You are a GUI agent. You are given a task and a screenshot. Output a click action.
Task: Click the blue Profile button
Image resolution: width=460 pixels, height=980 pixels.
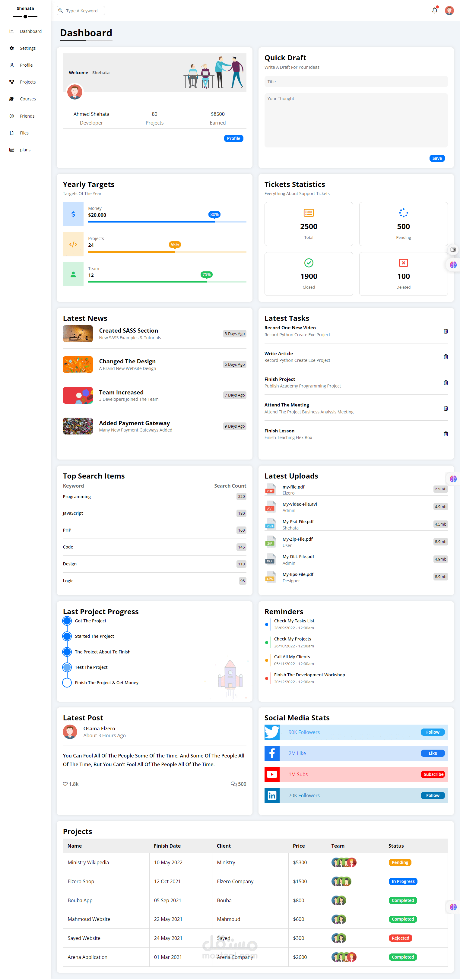click(233, 138)
